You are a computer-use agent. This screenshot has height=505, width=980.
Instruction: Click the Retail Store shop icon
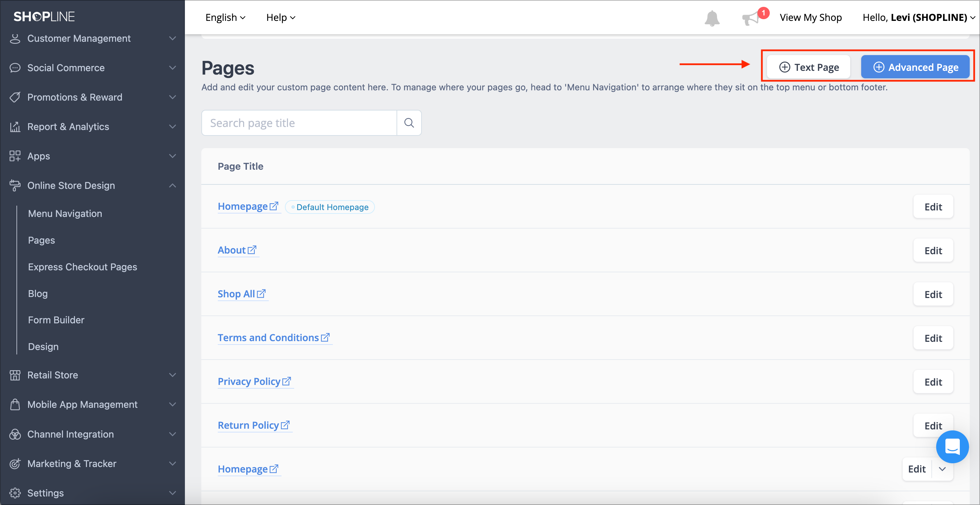point(15,375)
